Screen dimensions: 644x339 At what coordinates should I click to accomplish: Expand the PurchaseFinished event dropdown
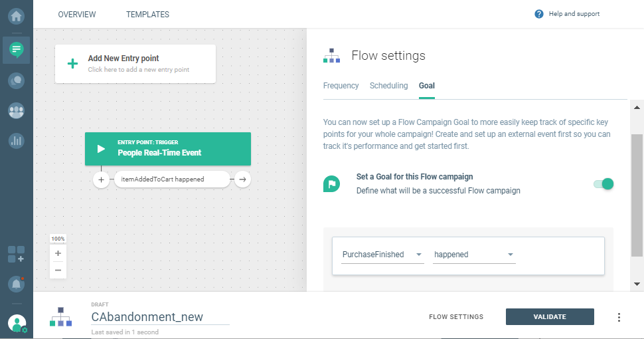coord(382,255)
